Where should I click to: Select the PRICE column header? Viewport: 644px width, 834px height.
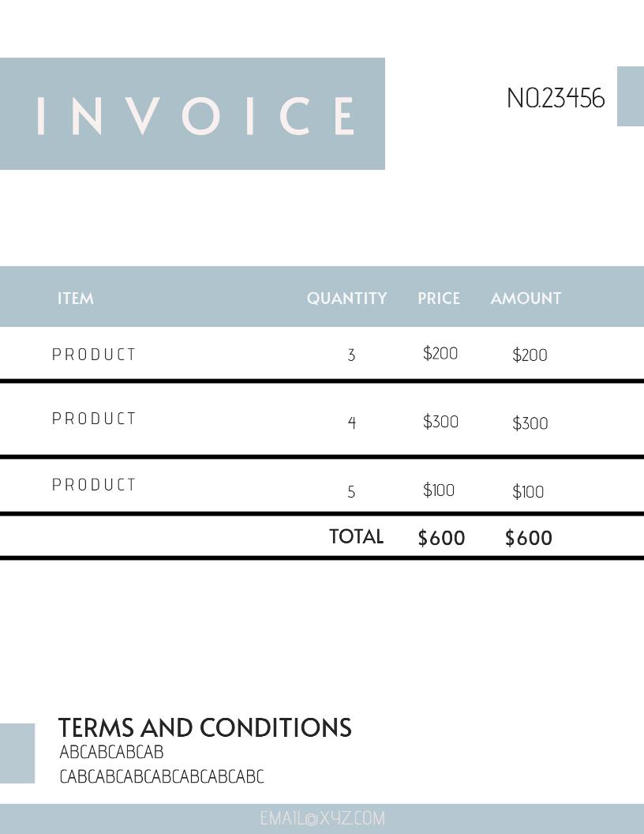pos(439,299)
